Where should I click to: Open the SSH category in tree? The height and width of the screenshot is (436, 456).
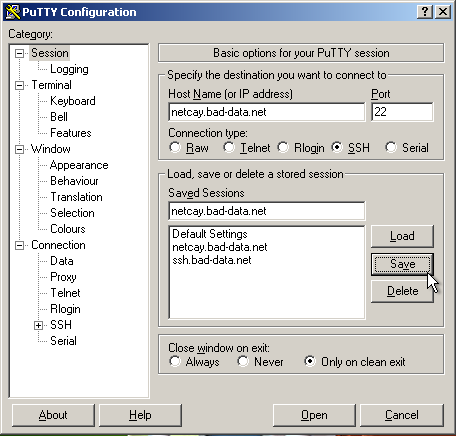pyautogui.click(x=61, y=325)
